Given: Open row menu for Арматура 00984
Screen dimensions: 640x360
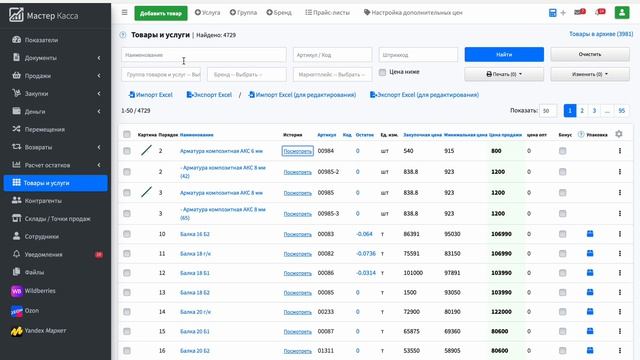Looking at the screenshot, I should point(620,151).
